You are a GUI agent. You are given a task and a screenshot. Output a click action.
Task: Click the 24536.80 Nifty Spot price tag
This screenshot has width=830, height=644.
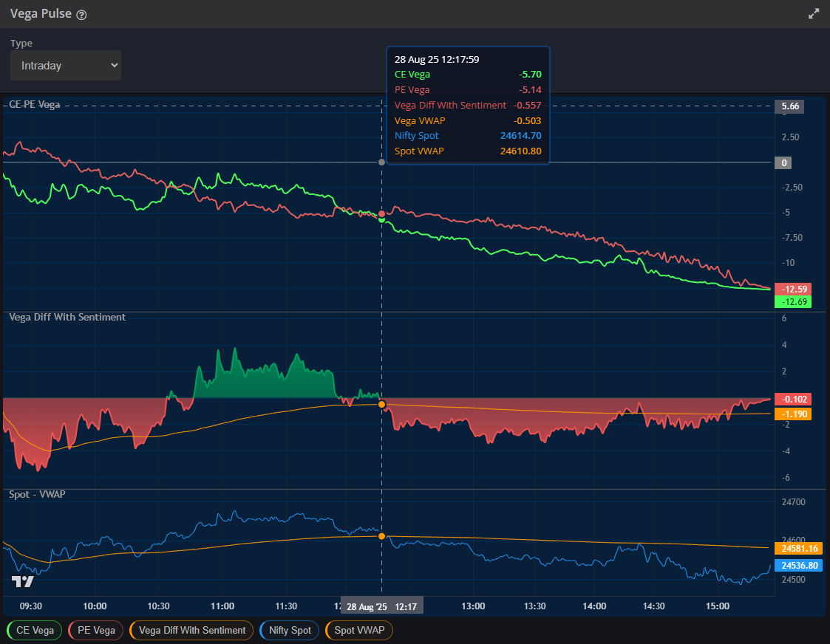point(799,565)
